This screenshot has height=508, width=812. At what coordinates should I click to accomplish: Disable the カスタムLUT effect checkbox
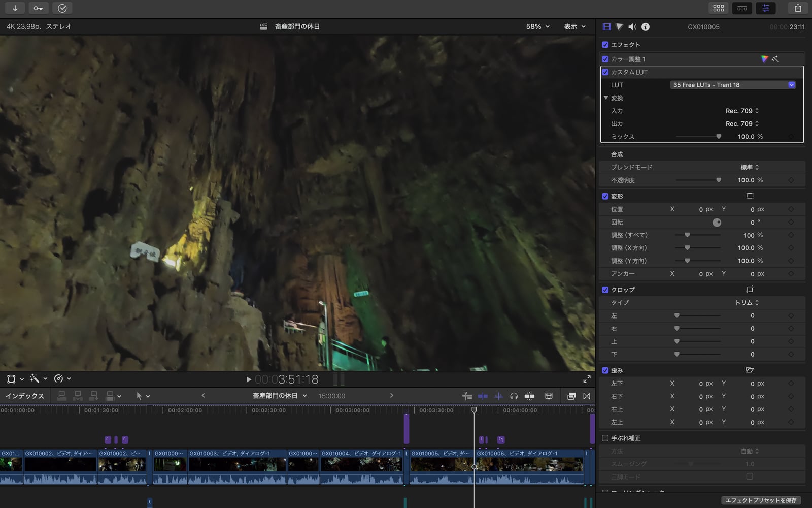click(x=605, y=72)
